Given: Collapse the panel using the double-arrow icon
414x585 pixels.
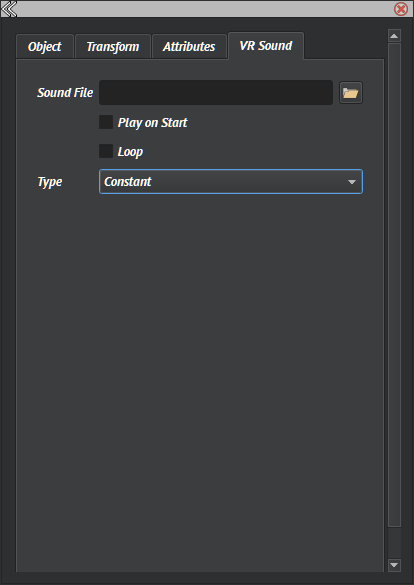Looking at the screenshot, I should point(9,9).
